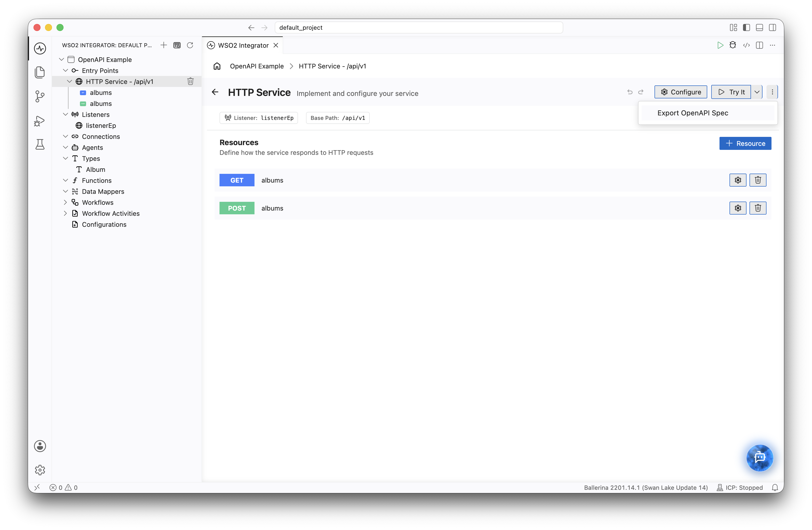This screenshot has height=530, width=812.
Task: Toggle the bottom panel layout icon
Action: [x=759, y=27]
